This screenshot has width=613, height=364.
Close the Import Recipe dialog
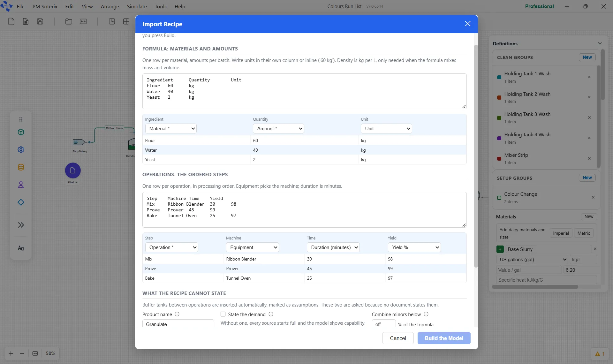[468, 24]
